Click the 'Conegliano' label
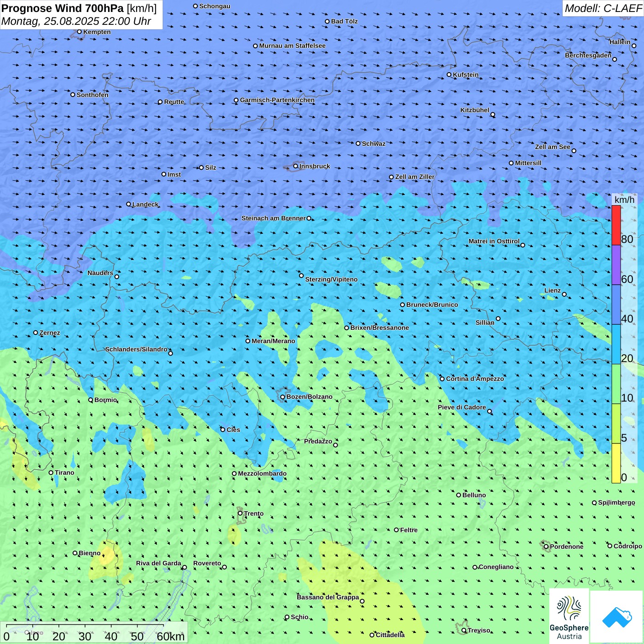 pos(496,567)
